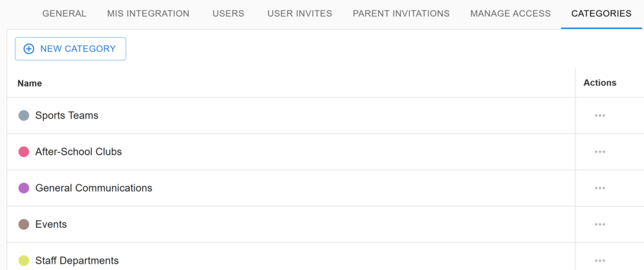This screenshot has height=270, width=644.
Task: Go to the Users tab
Action: (x=228, y=14)
